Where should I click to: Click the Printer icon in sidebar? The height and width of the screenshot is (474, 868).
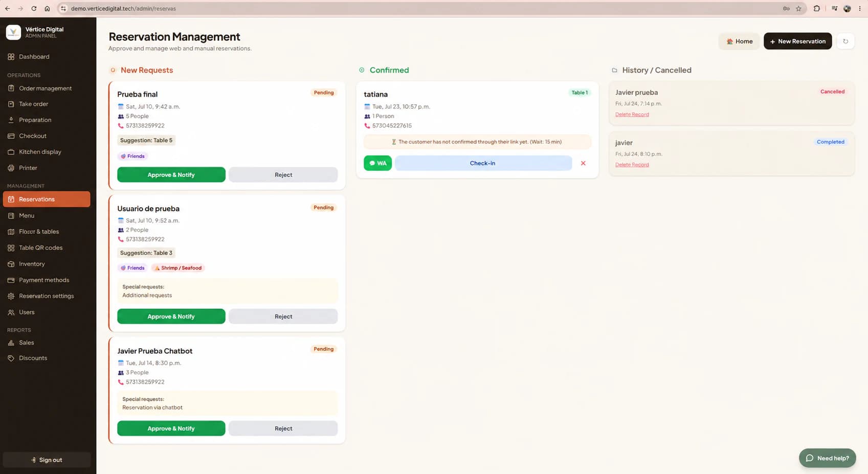[x=11, y=168]
